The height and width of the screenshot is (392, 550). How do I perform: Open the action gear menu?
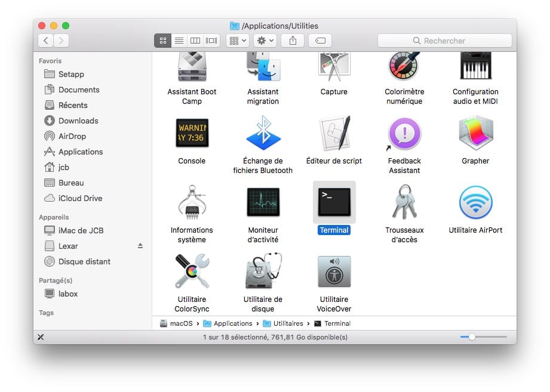[x=264, y=41]
